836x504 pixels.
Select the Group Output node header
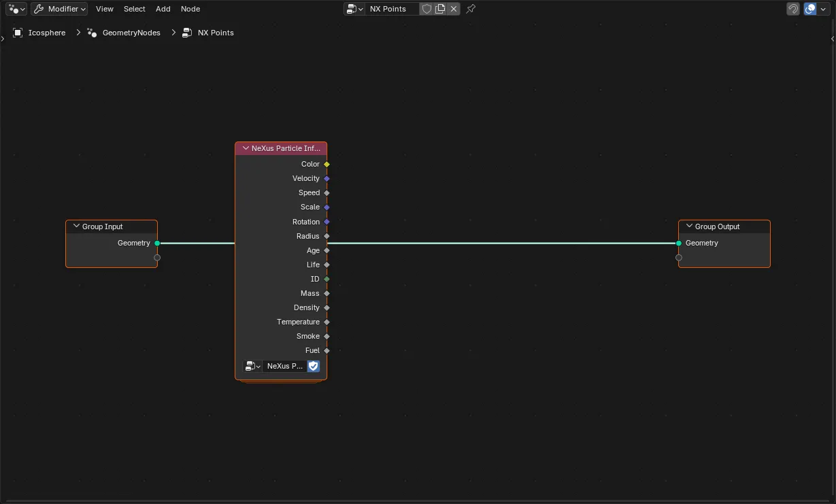[724, 226]
